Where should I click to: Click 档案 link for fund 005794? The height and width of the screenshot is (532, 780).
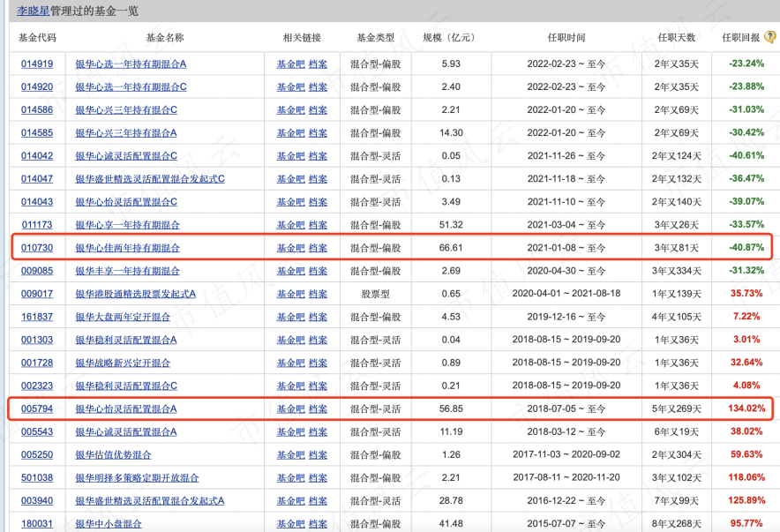(318, 408)
